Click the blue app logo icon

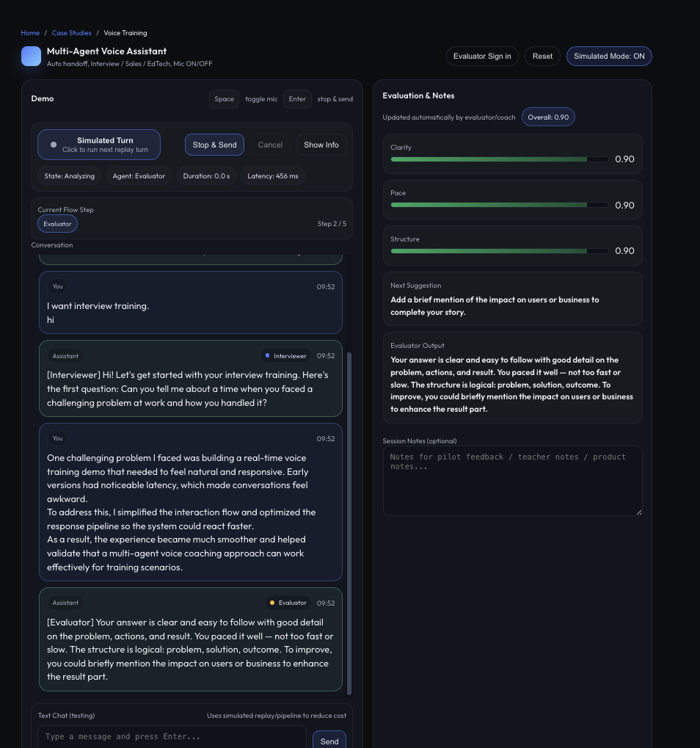(31, 57)
